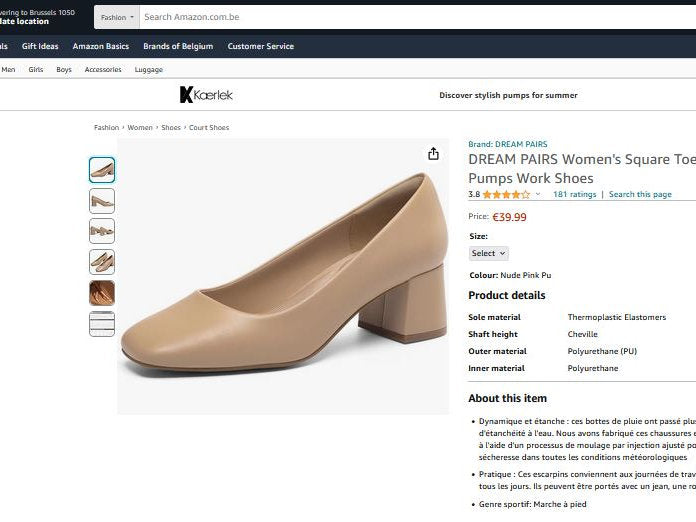Image resolution: width=696 pixels, height=522 pixels.
Task: Click the Kaerlek brand logo banner
Action: pos(206,95)
